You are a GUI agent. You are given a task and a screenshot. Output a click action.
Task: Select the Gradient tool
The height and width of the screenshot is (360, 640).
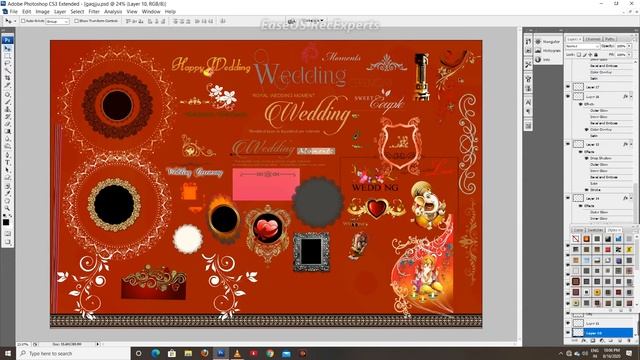tap(7, 131)
